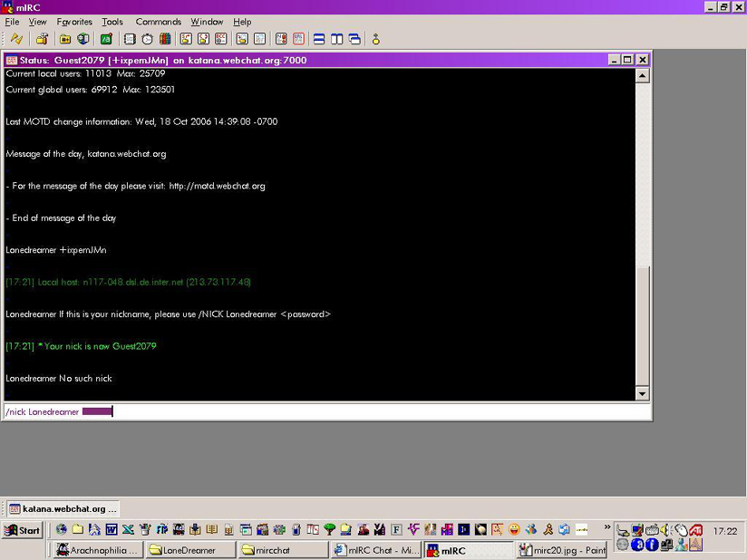747x560 pixels.
Task: Switch to the mircchat folder taskbar button
Action: click(x=285, y=550)
